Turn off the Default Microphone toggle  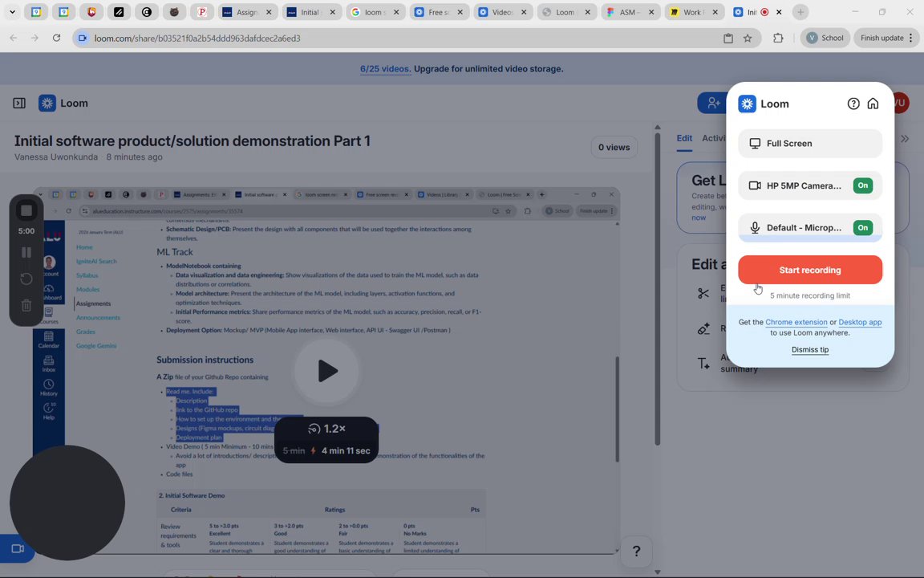click(863, 228)
